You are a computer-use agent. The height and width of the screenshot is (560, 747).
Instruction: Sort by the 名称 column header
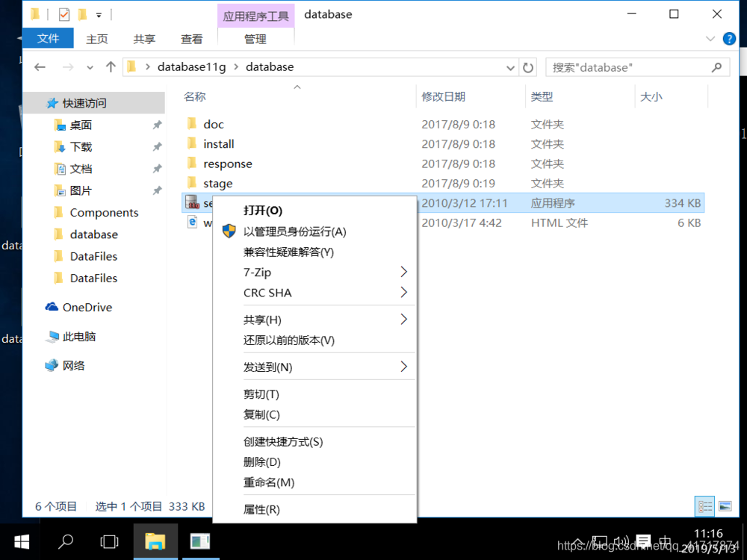click(x=195, y=96)
